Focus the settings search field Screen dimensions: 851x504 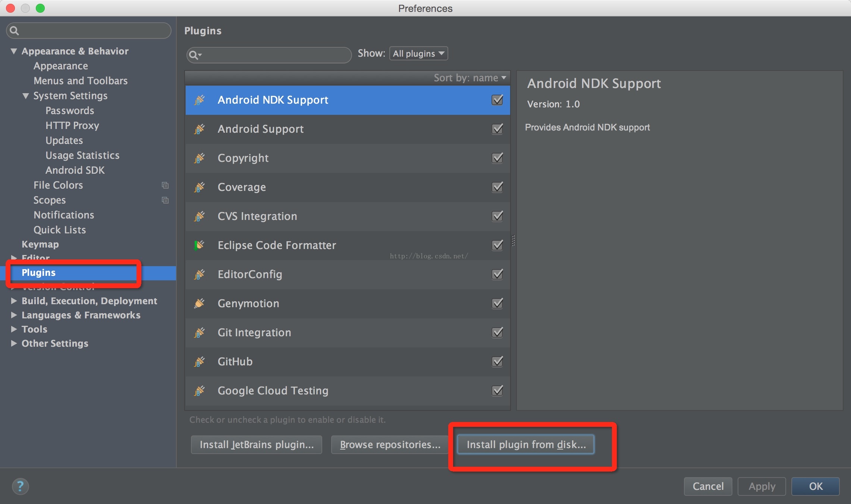click(89, 31)
